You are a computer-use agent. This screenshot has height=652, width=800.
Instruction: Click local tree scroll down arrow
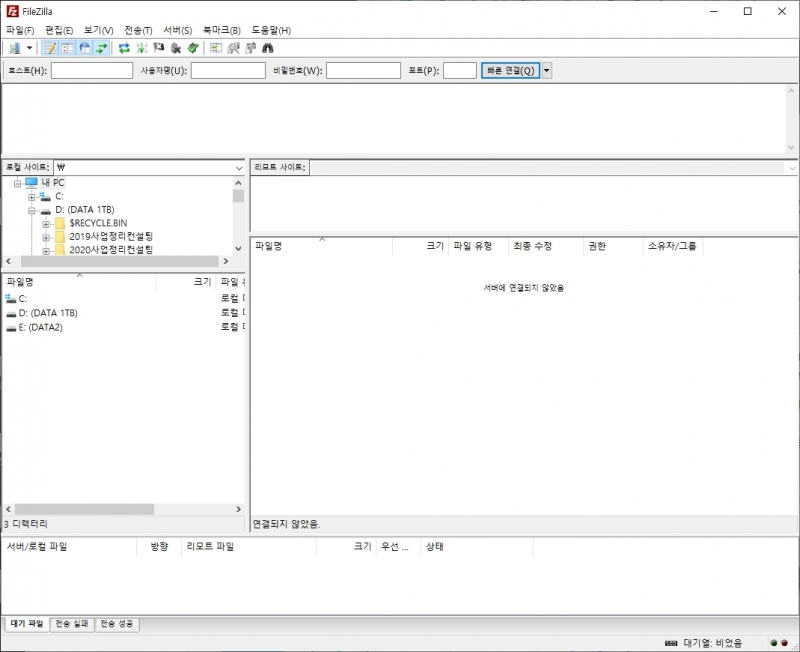click(x=238, y=248)
